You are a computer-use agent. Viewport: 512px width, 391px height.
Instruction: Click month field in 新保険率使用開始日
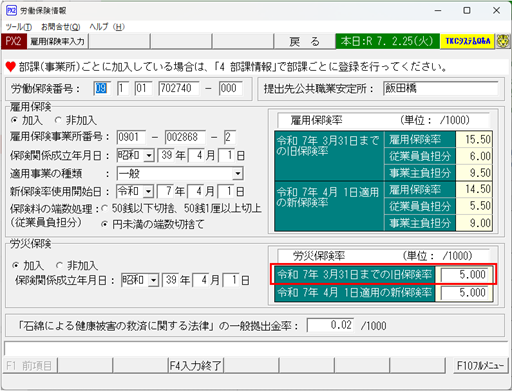tap(196, 192)
